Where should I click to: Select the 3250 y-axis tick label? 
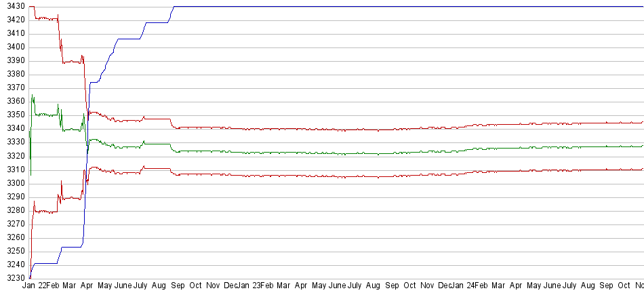(12, 251)
